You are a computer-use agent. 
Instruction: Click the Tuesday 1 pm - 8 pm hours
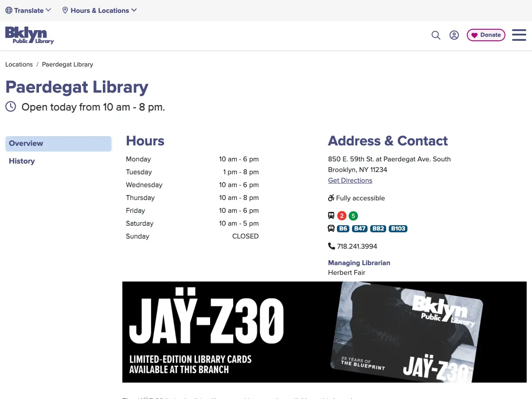click(241, 172)
